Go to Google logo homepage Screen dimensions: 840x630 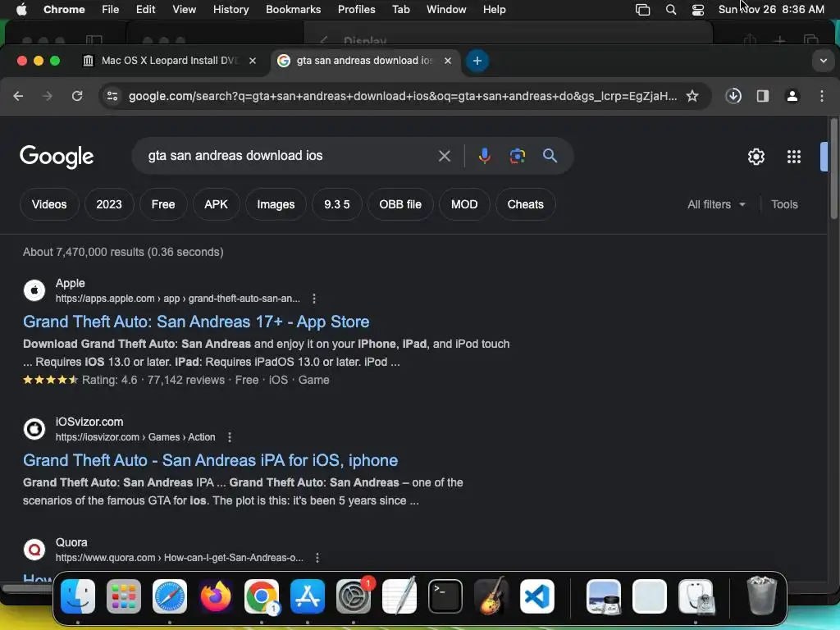[57, 157]
